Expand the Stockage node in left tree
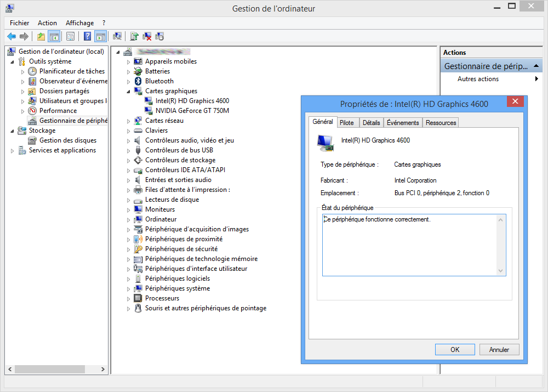 click(13, 130)
